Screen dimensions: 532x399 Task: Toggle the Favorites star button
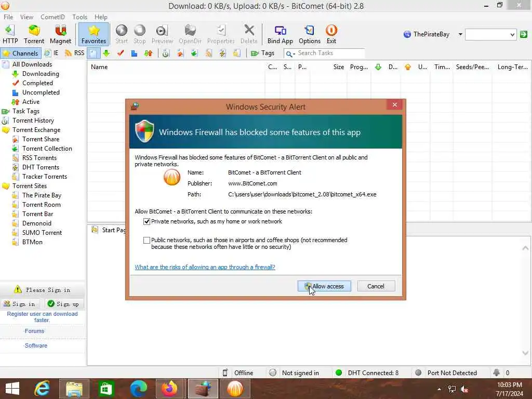tap(94, 34)
